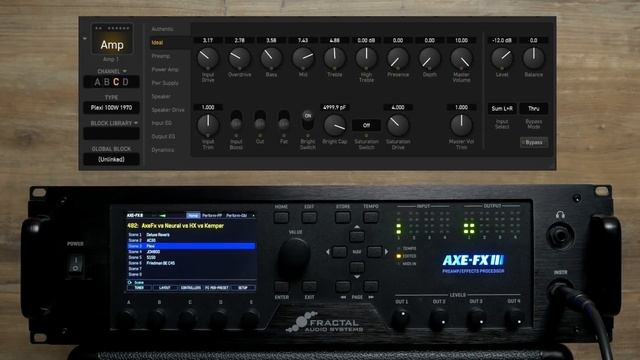Open Input Select Sum L+R dropdown
Image resolution: width=640 pixels, height=360 pixels.
[x=502, y=109]
